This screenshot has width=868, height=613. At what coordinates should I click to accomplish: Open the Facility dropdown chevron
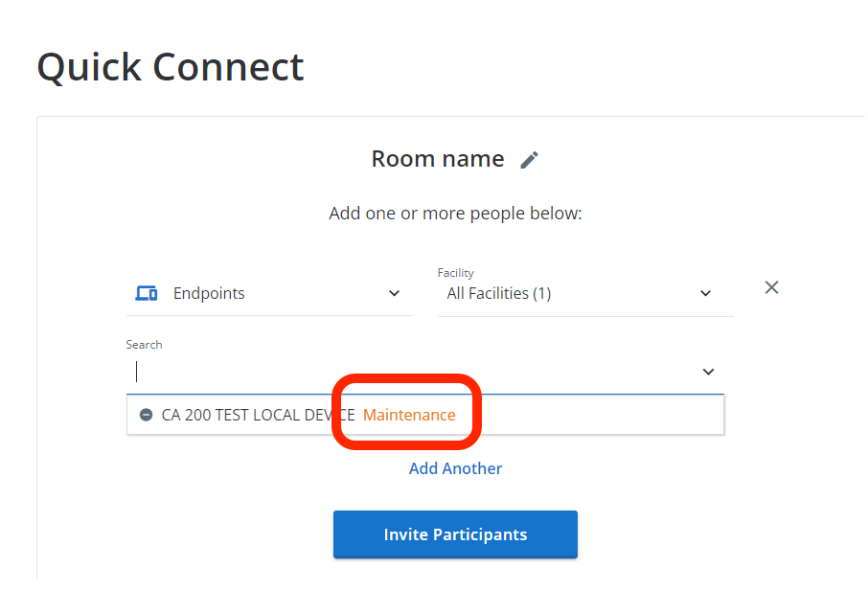pos(706,293)
